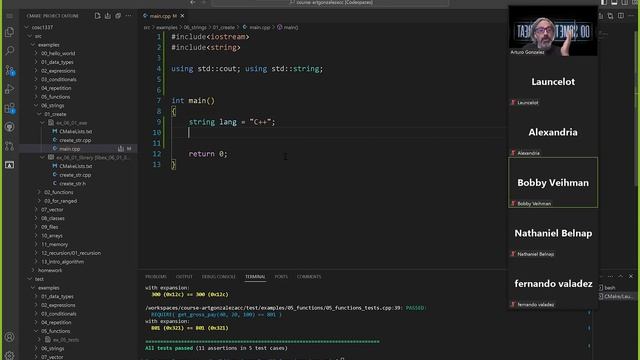Open outline header more actions menu
The width and height of the screenshot is (640, 360).
[x=129, y=16]
